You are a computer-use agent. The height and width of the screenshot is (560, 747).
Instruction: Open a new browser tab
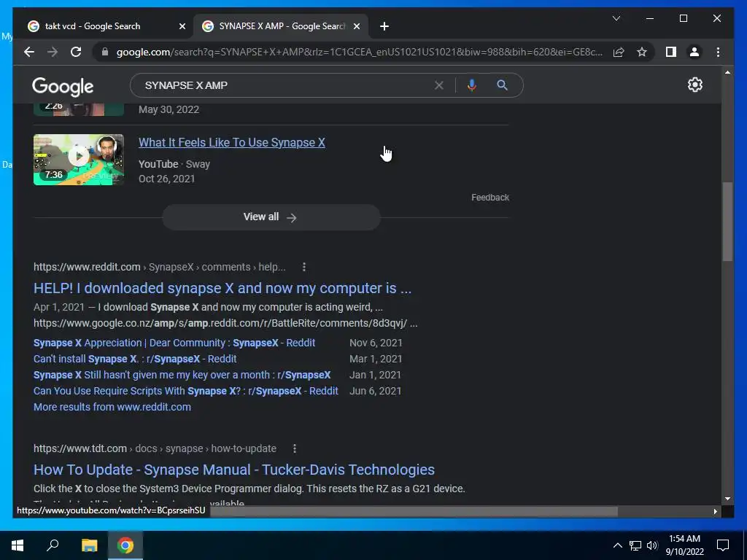click(384, 26)
